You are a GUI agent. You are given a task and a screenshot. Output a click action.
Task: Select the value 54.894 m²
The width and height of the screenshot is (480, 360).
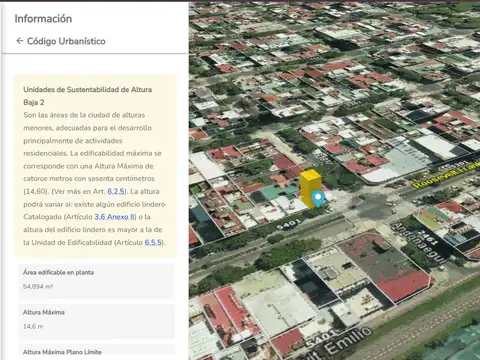(x=38, y=286)
